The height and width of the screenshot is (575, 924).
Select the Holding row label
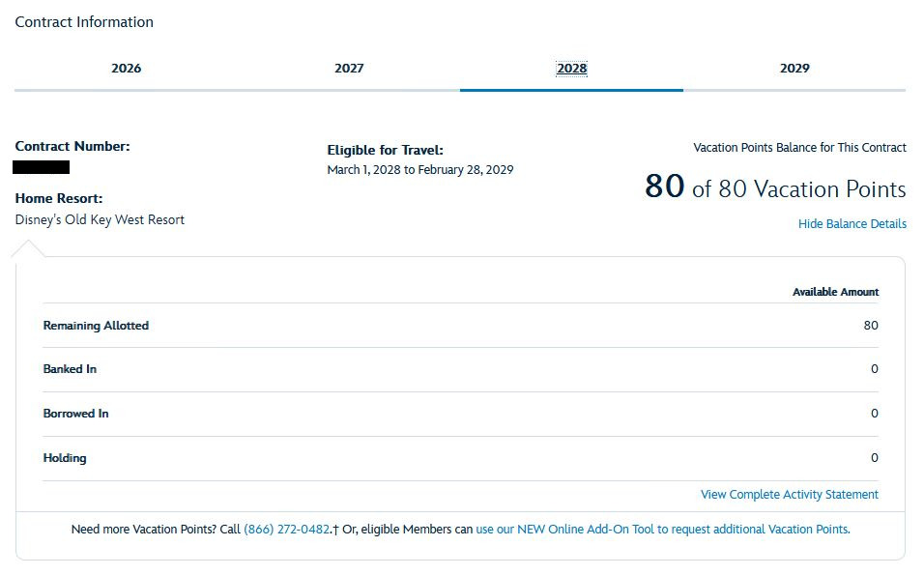64,458
